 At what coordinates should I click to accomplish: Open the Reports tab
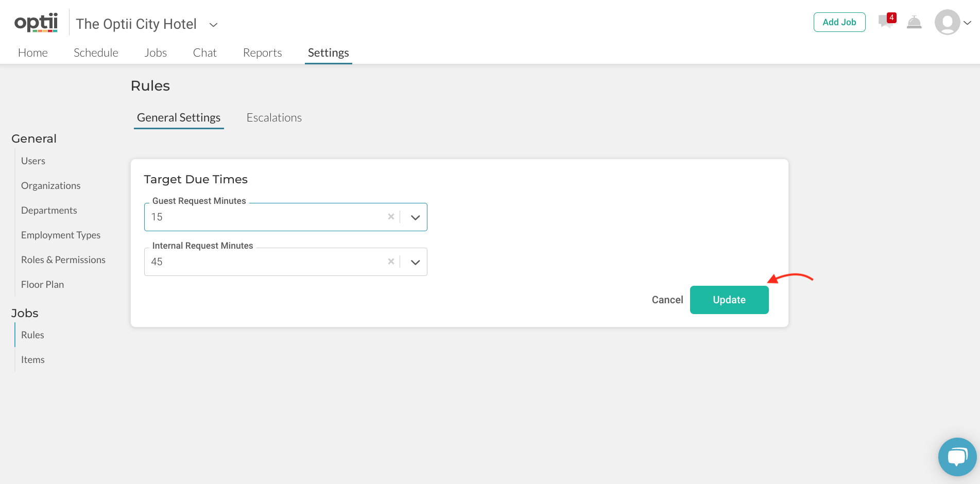tap(262, 53)
